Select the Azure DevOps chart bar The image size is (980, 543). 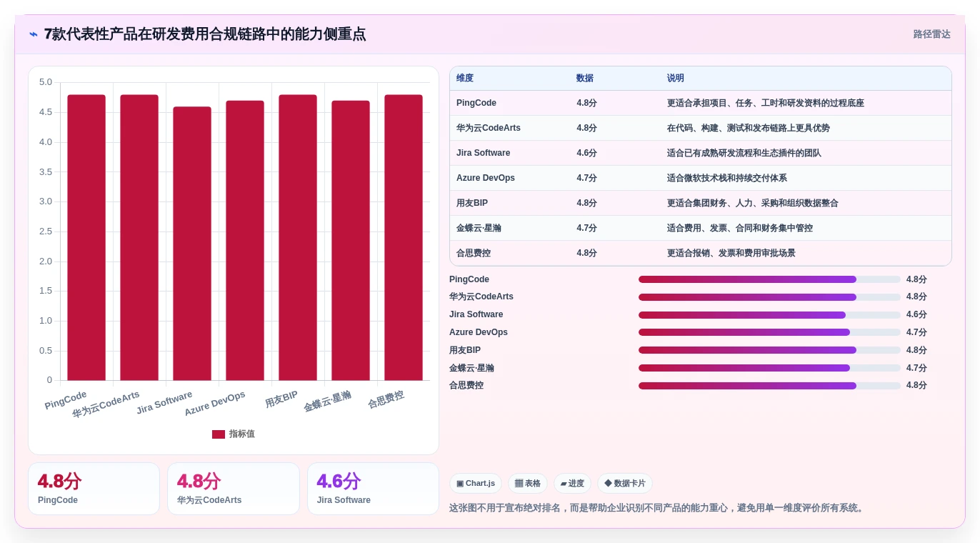coord(245,241)
